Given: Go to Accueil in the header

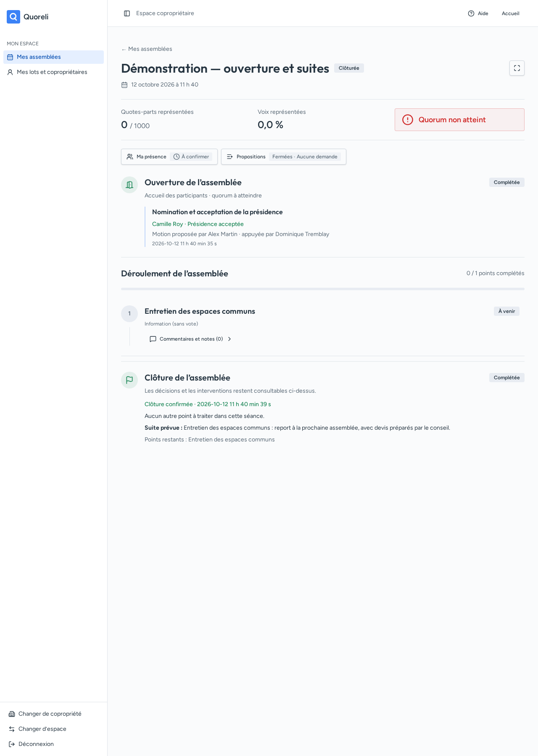Looking at the screenshot, I should click(511, 13).
